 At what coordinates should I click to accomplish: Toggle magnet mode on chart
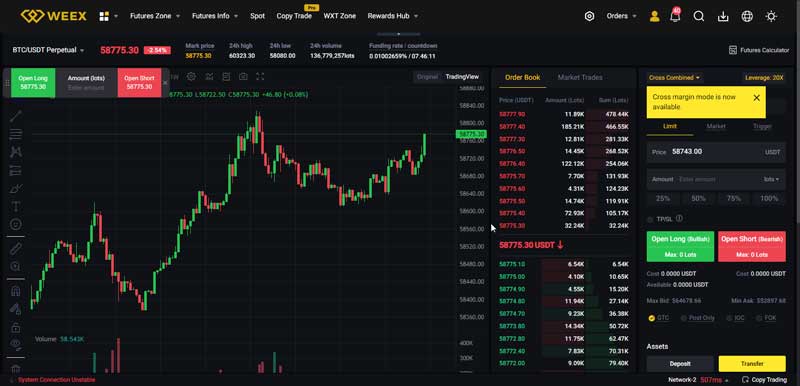(16, 291)
